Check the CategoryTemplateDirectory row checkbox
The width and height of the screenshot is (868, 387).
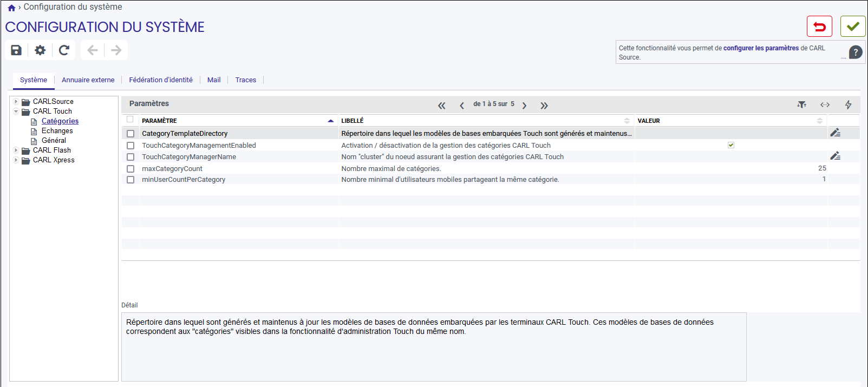click(x=130, y=134)
